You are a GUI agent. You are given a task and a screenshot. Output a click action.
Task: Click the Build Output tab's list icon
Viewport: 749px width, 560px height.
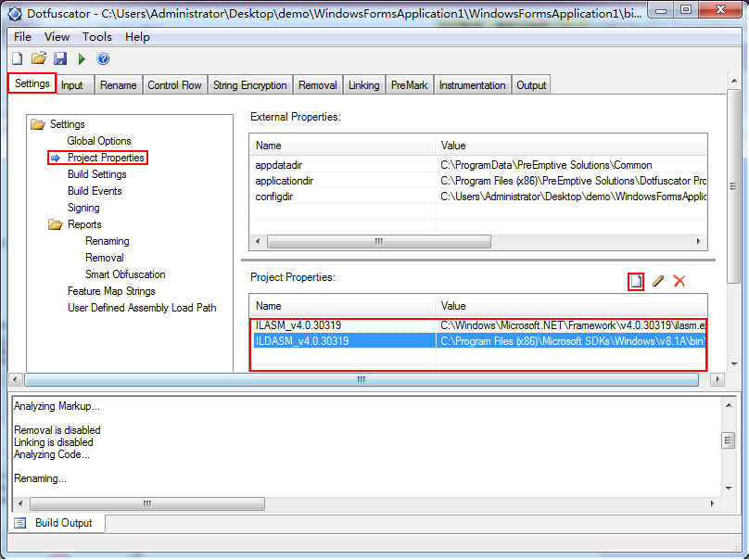click(20, 523)
